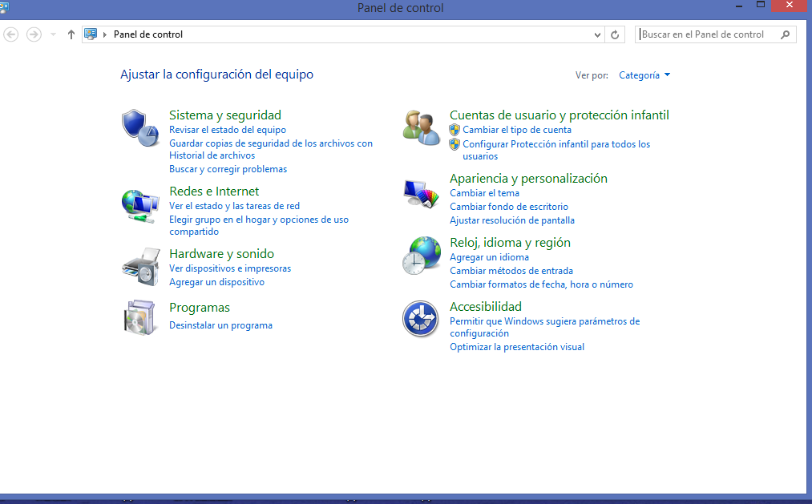The height and width of the screenshot is (504, 812).
Task: Open the Apariencia y personalización monitor icon
Action: 421,194
